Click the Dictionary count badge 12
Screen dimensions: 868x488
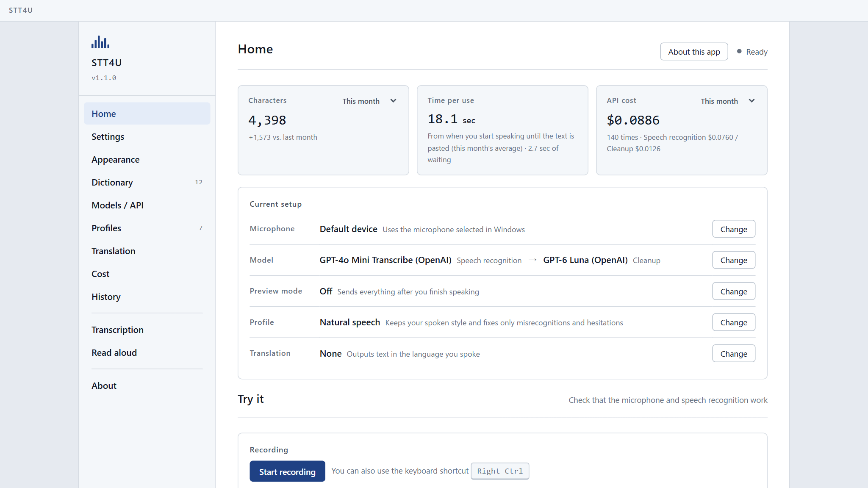(199, 182)
